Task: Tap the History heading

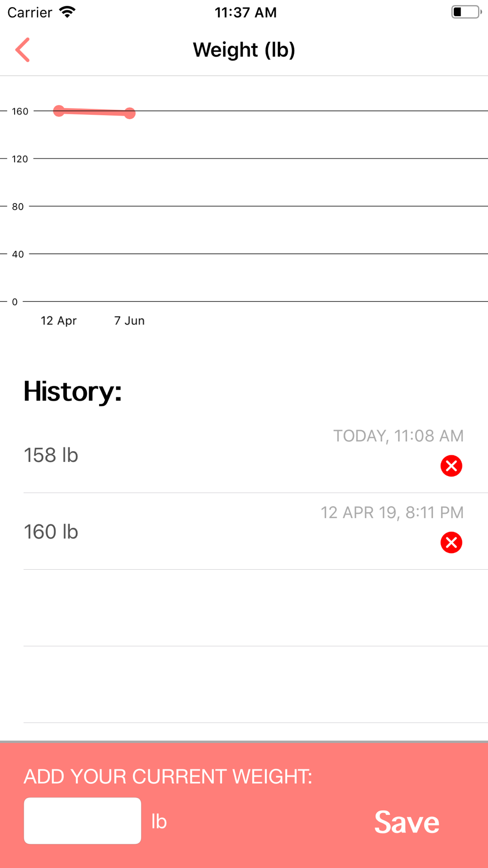Action: click(x=72, y=392)
